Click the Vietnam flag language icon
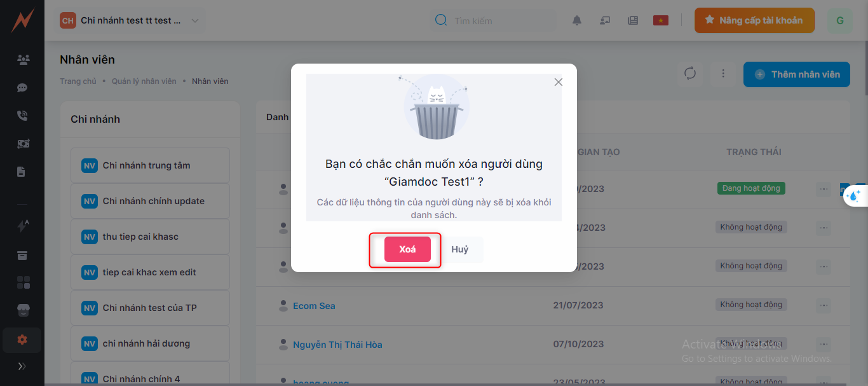 coord(661,20)
